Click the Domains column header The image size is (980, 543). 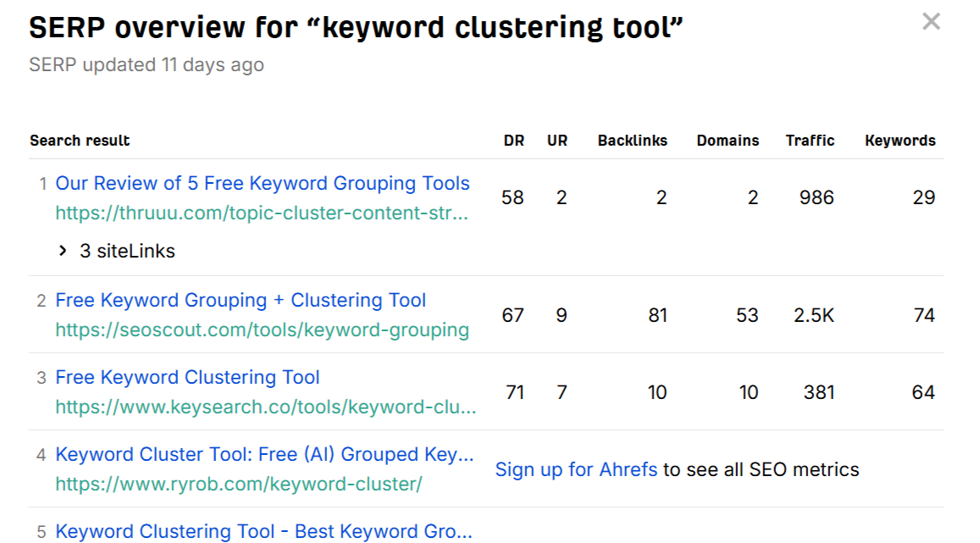coord(728,141)
